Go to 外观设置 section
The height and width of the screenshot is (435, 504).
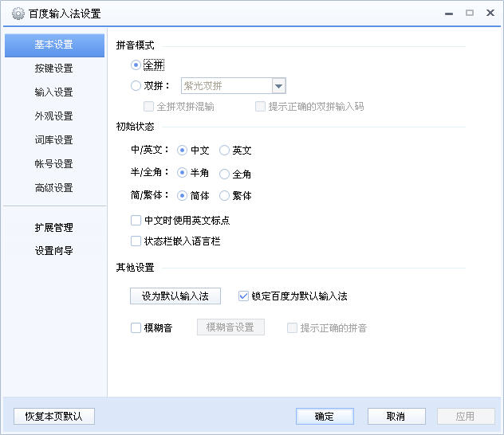53,116
